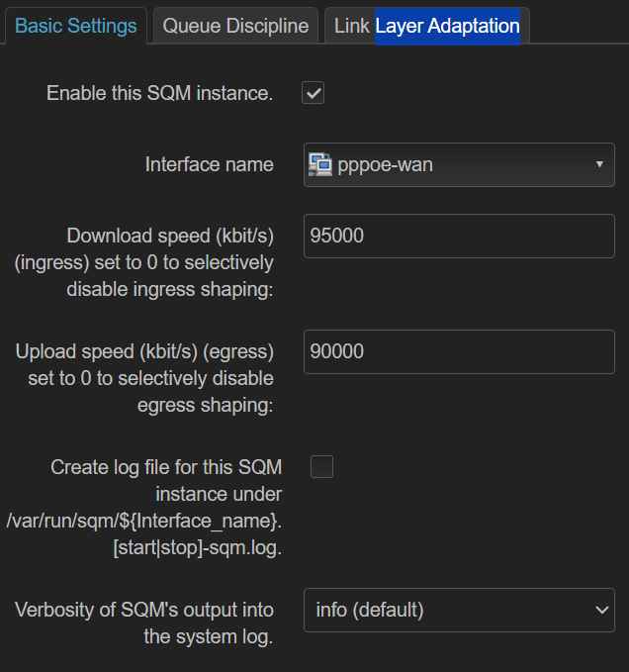
Task: Click the upload speed field containing 90000
Action: pyautogui.click(x=459, y=351)
